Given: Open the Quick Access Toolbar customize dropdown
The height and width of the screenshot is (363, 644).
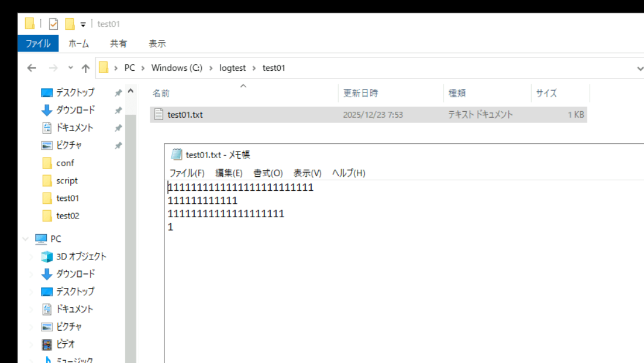Looking at the screenshot, I should pos(83,25).
